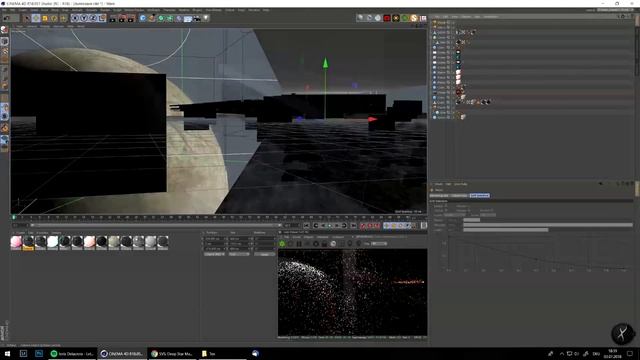Open the spline pen tool icon

click(152, 18)
